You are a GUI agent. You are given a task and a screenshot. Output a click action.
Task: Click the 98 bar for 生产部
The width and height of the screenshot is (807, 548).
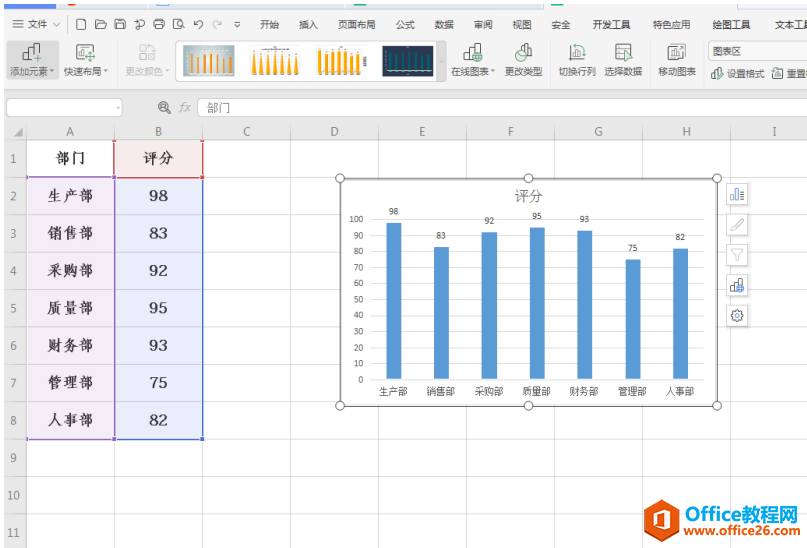394,300
